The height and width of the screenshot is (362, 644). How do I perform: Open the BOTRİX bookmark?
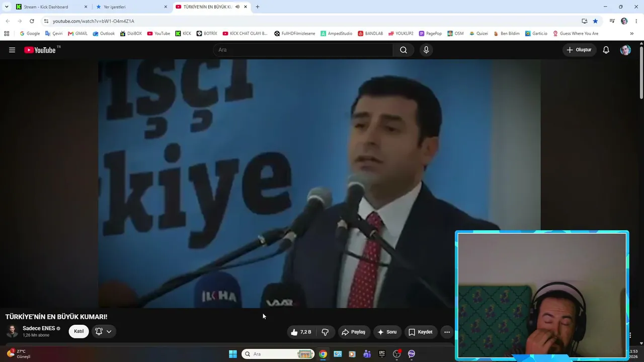(207, 34)
